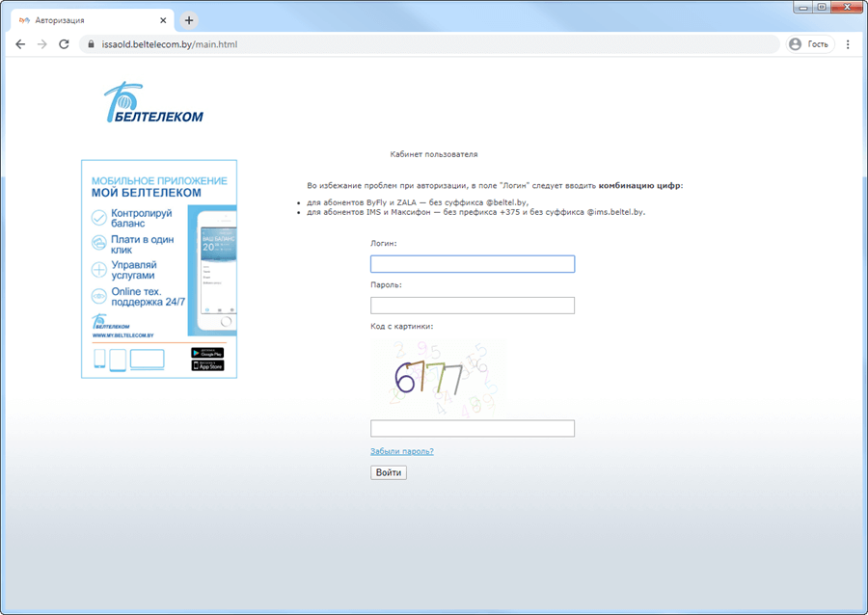Click into the Пароль field

[x=472, y=306]
